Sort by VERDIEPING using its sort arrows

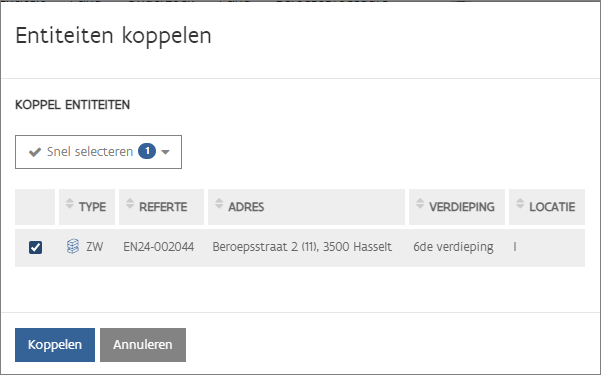(420, 203)
